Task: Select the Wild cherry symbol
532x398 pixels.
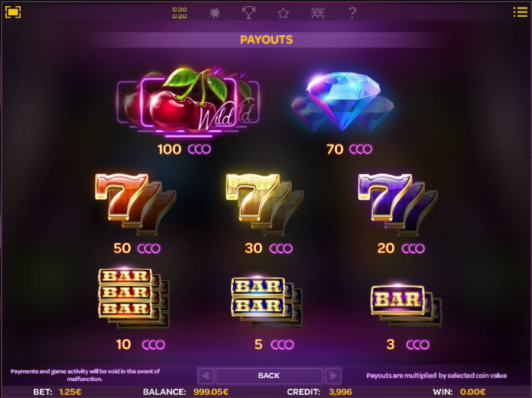Action: tap(188, 102)
